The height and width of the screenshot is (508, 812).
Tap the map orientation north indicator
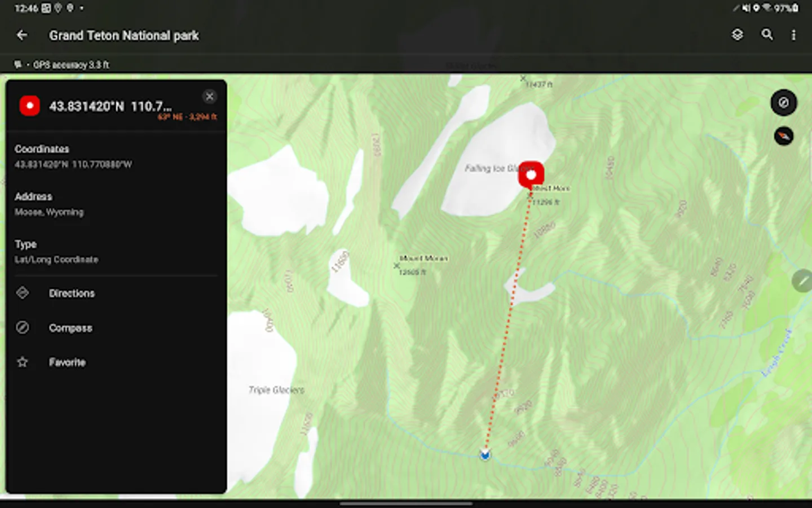click(x=784, y=136)
